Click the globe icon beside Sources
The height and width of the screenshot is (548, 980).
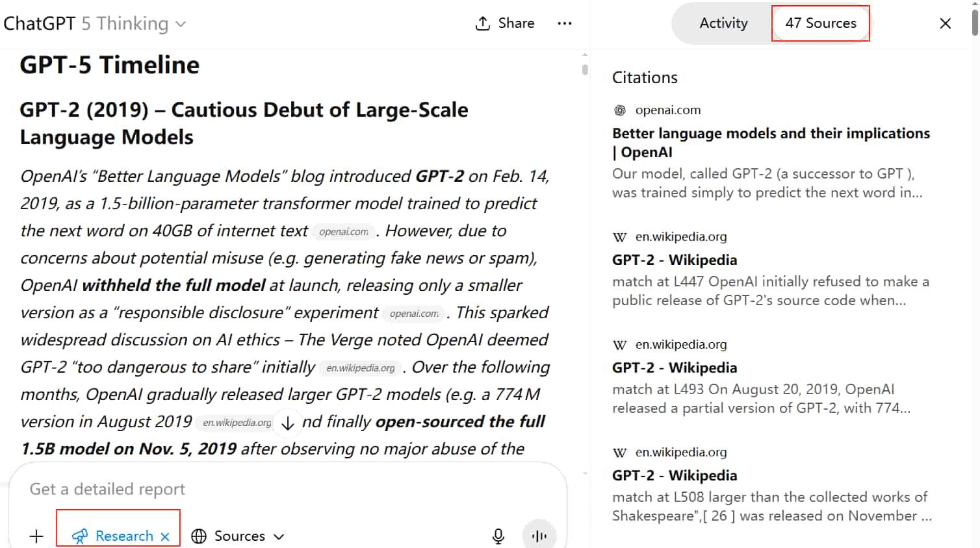(x=199, y=536)
